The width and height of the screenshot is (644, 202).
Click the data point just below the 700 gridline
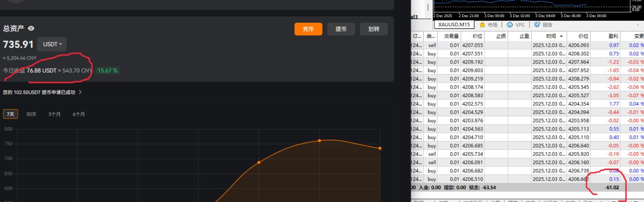pos(259,162)
